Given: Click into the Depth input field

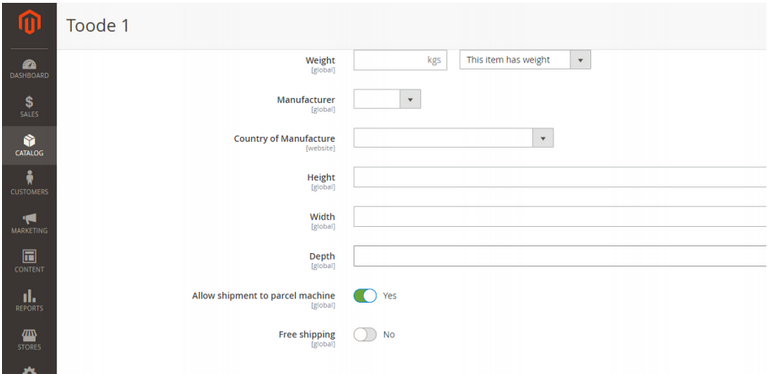Looking at the screenshot, I should point(560,256).
